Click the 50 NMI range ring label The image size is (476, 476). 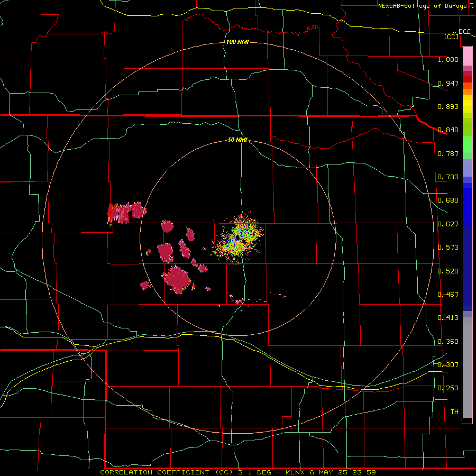[237, 140]
